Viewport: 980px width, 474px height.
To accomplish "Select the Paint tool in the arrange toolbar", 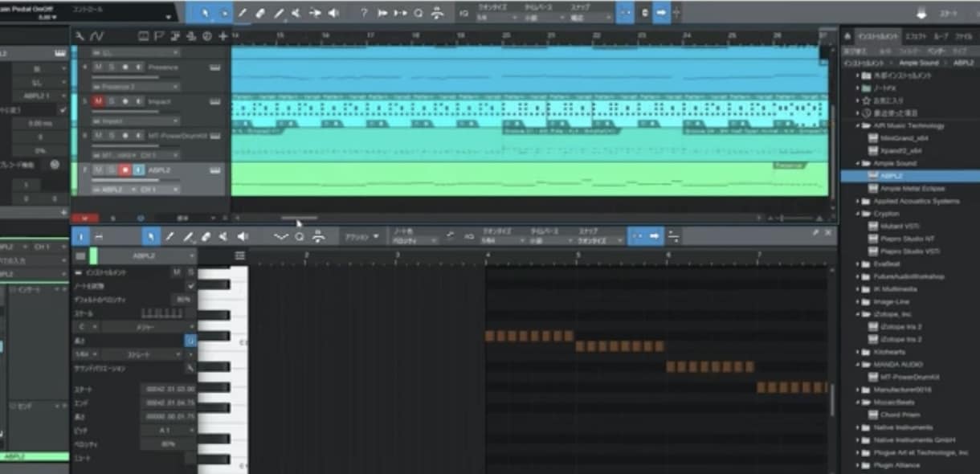I will click(x=279, y=13).
